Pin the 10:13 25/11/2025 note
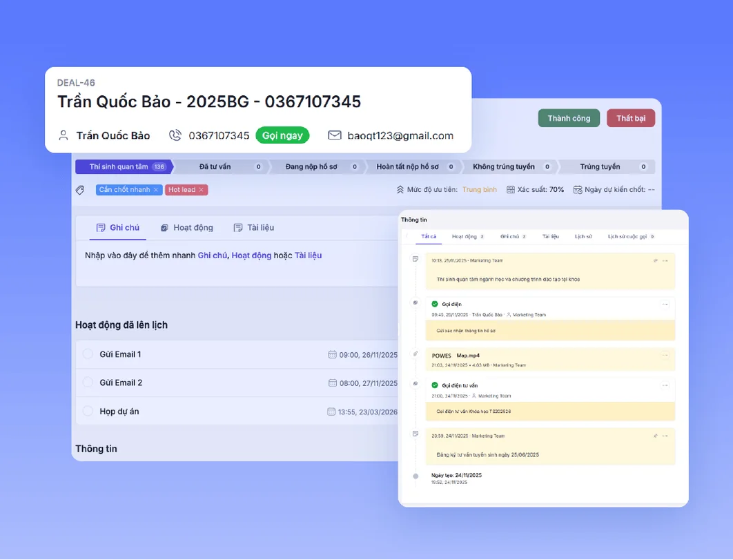This screenshot has width=733, height=560. pos(656,260)
